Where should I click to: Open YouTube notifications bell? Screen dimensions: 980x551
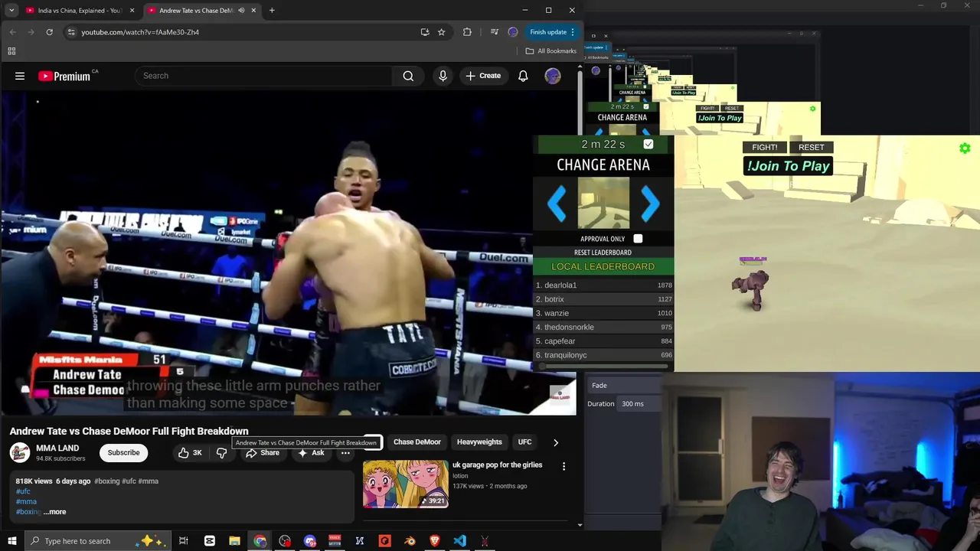[x=523, y=76]
